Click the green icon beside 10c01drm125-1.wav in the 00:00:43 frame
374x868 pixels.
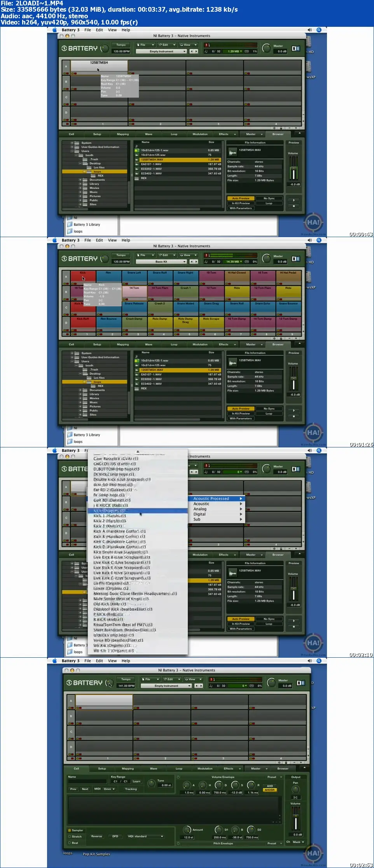(x=136, y=150)
